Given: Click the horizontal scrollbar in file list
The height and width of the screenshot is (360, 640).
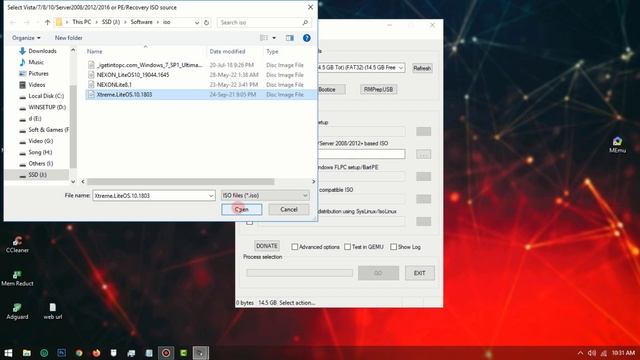Looking at the screenshot, I should pyautogui.click(x=180, y=181).
